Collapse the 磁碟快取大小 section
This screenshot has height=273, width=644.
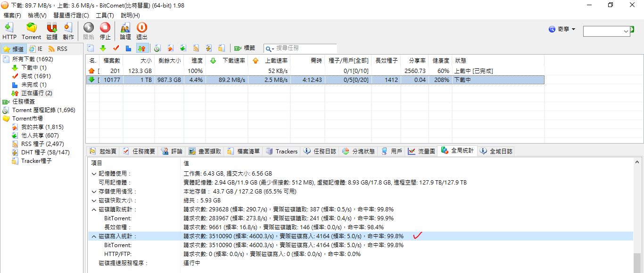pyautogui.click(x=94, y=201)
